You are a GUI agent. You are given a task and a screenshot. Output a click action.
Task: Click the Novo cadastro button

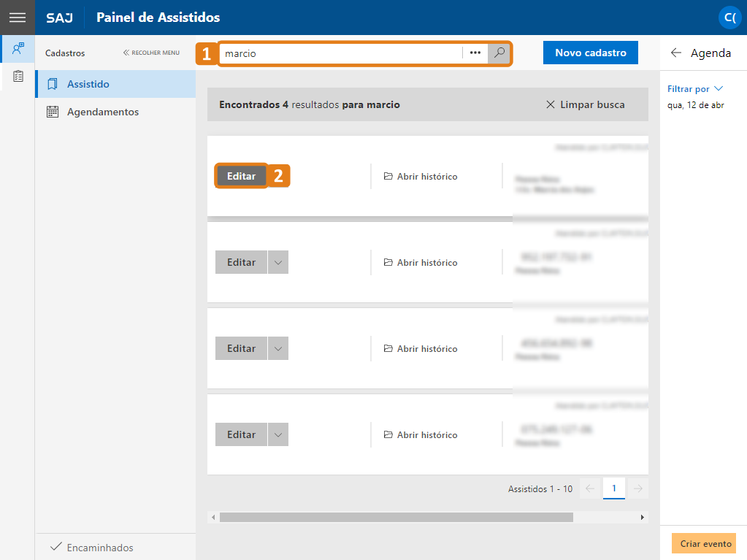[x=590, y=53]
